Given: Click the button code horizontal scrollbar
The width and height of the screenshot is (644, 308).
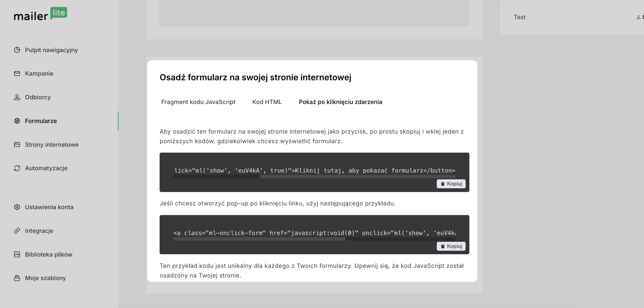Looking at the screenshot, I should pyautogui.click(x=357, y=177).
